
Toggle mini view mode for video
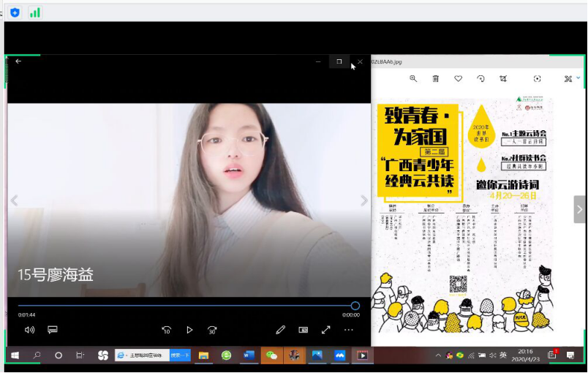click(303, 330)
